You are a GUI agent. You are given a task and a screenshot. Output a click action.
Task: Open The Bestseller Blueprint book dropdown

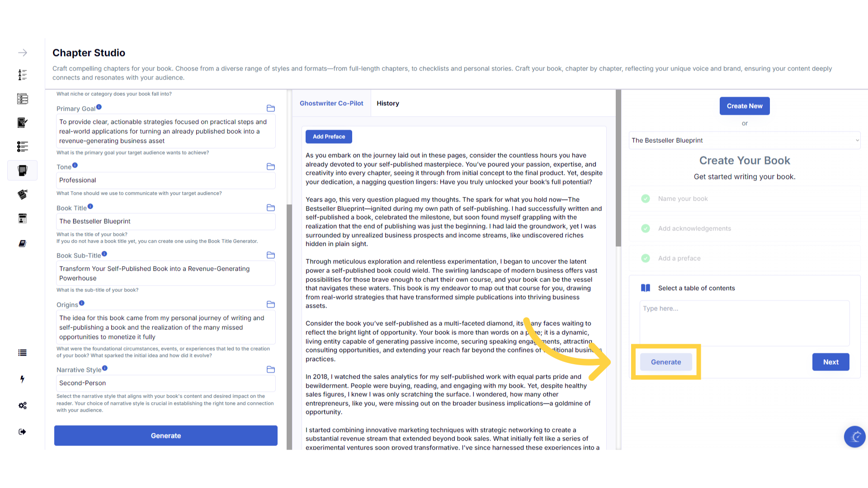click(x=745, y=141)
